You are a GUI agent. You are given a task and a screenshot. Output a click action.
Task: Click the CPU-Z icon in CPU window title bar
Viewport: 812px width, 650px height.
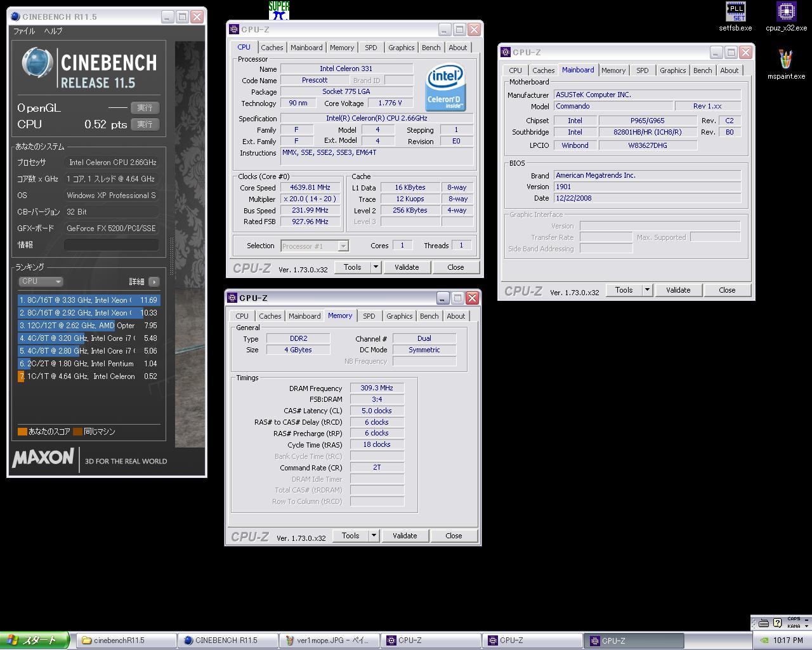pyautogui.click(x=234, y=29)
